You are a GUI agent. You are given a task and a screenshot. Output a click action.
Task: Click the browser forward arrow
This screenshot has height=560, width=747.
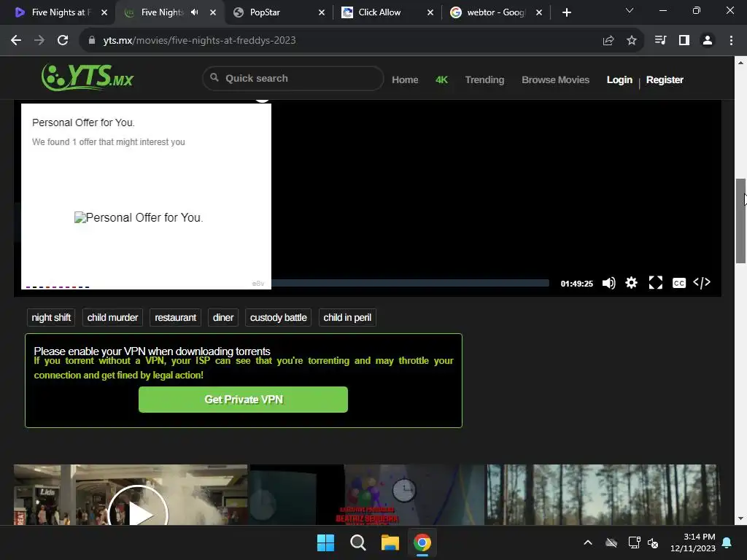tap(39, 41)
